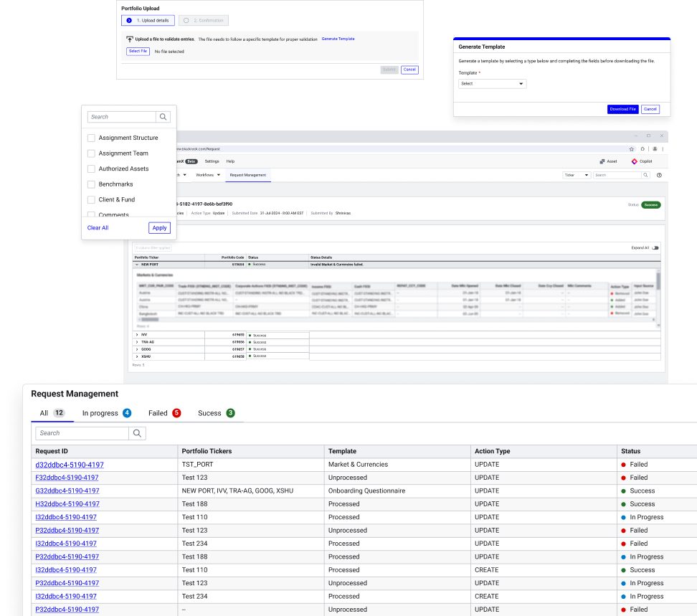Click Apply in the filter panel
This screenshot has width=697, height=616.
pyautogui.click(x=160, y=228)
